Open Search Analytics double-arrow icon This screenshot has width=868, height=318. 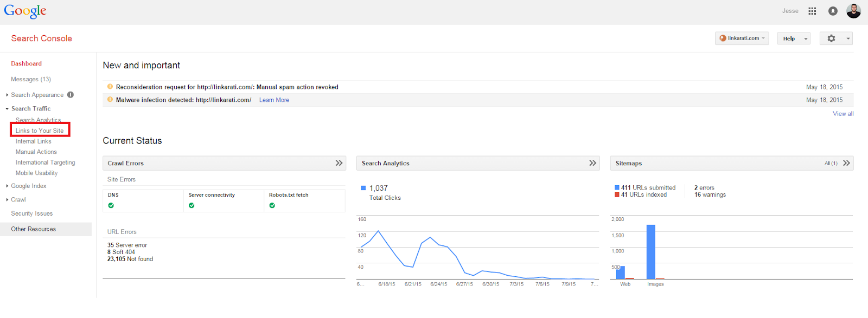[x=593, y=163]
